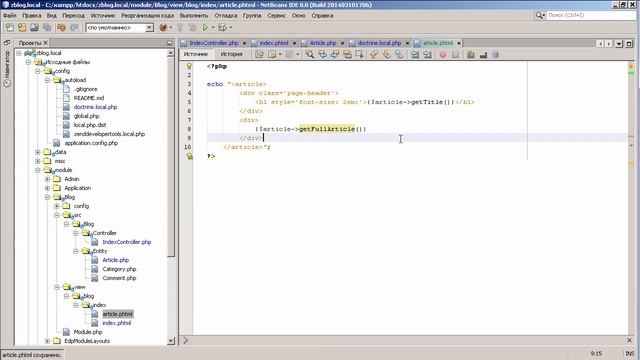Open the dropdown arrow next to Run icon
Image resolution: width=640 pixels, height=360 pixels.
click(x=213, y=27)
